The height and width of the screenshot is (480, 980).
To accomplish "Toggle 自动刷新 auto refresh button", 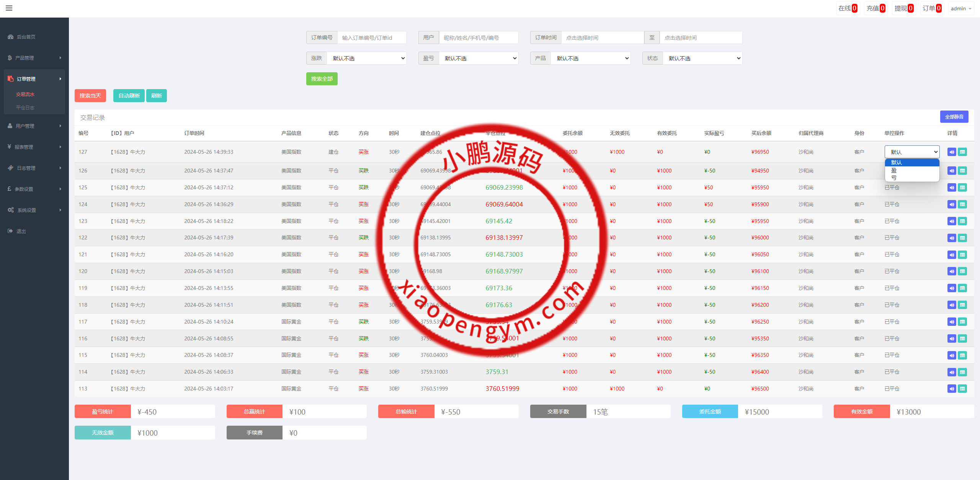I will (129, 96).
